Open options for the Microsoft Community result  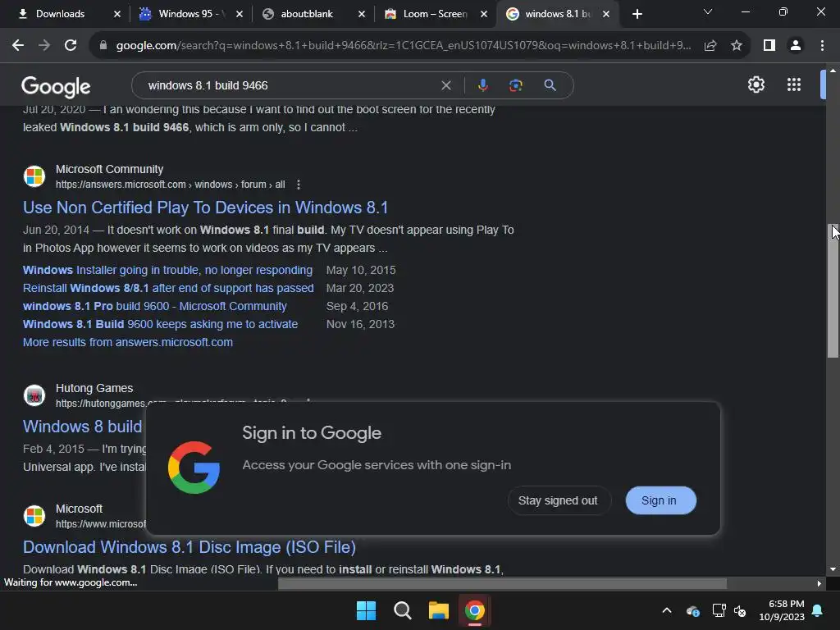point(299,185)
